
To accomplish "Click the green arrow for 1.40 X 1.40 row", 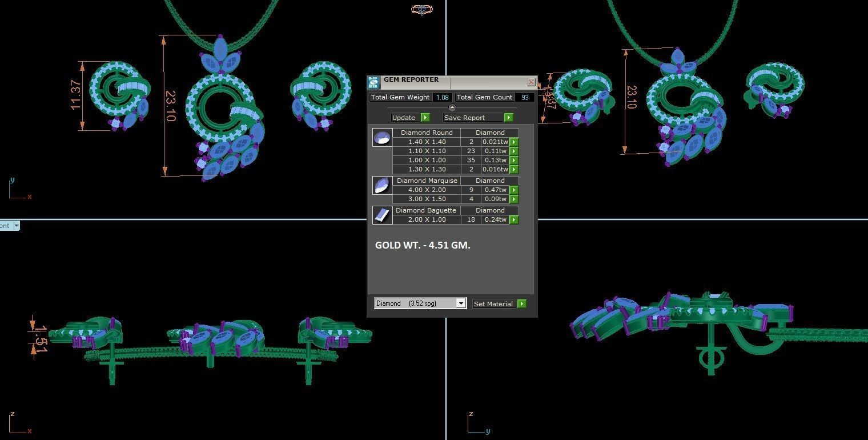I will point(514,142).
